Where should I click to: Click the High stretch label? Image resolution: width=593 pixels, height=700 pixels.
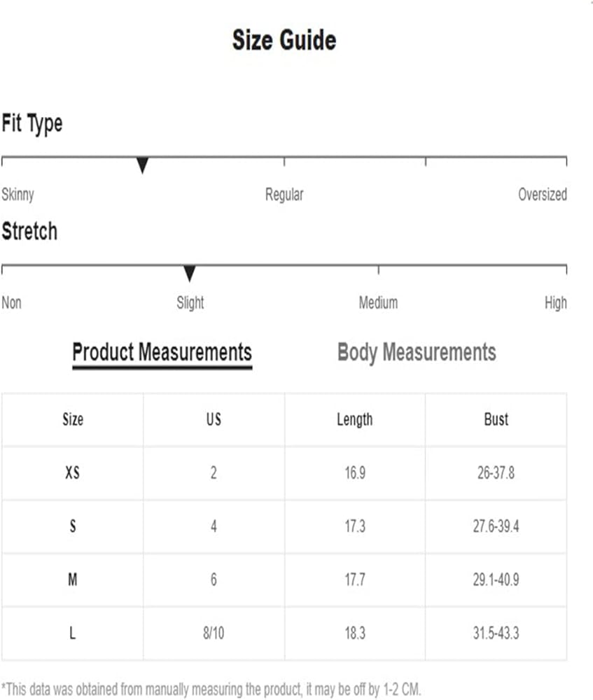(555, 303)
